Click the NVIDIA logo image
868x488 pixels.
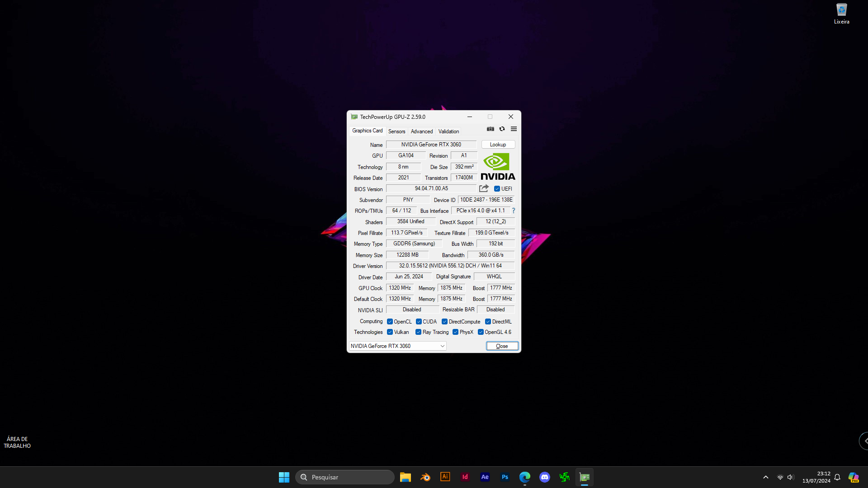pos(498,167)
